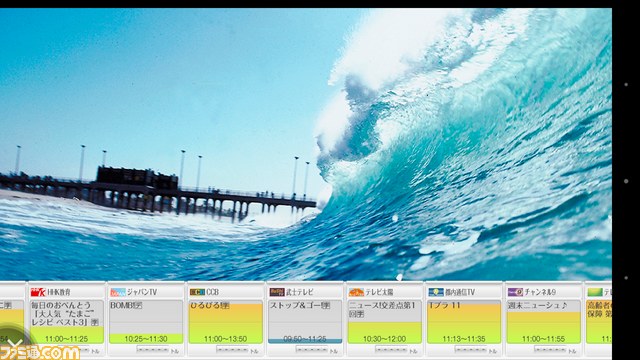Click the CCB channel logo icon

[x=197, y=292]
